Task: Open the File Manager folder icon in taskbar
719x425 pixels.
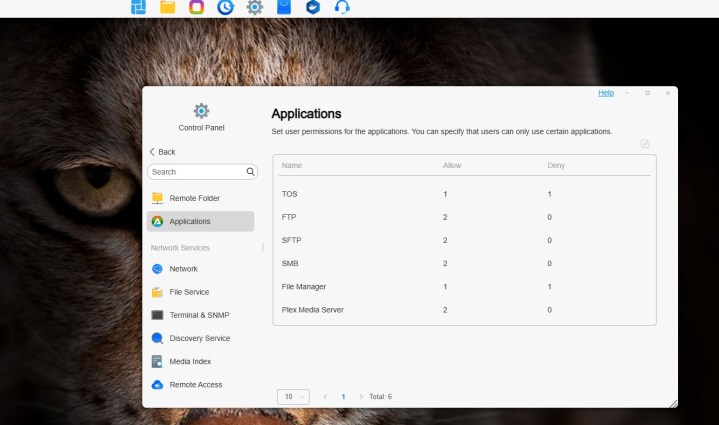Action: coord(168,8)
